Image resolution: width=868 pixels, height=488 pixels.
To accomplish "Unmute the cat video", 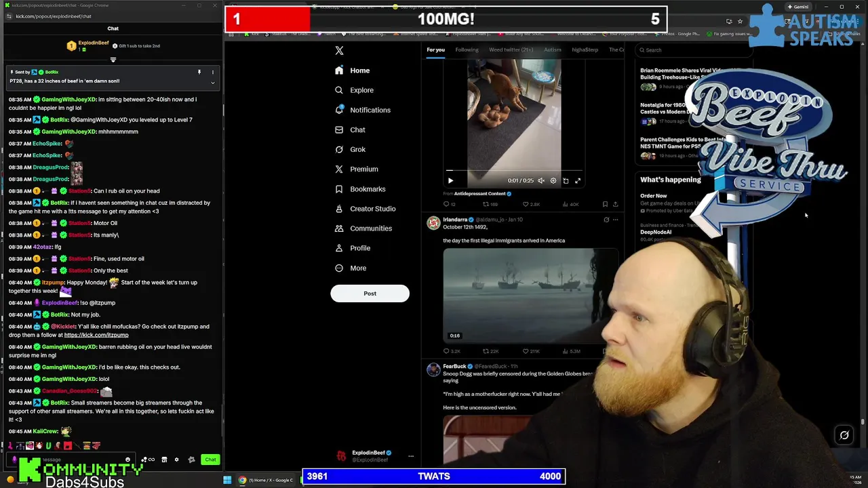I will pos(541,181).
